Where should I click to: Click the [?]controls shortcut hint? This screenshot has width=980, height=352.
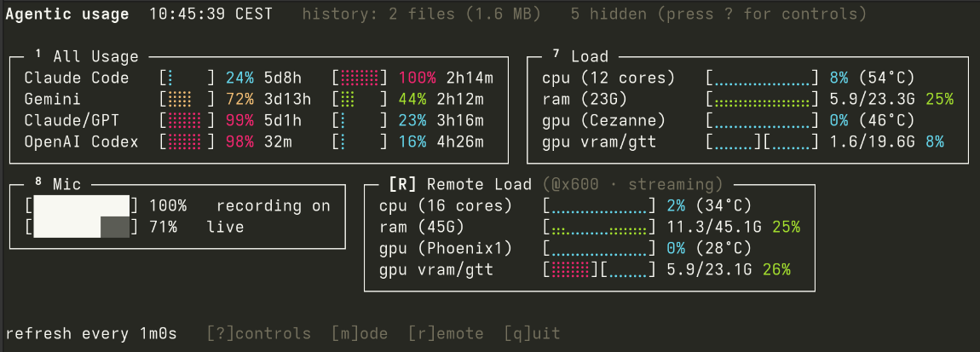click(x=259, y=334)
